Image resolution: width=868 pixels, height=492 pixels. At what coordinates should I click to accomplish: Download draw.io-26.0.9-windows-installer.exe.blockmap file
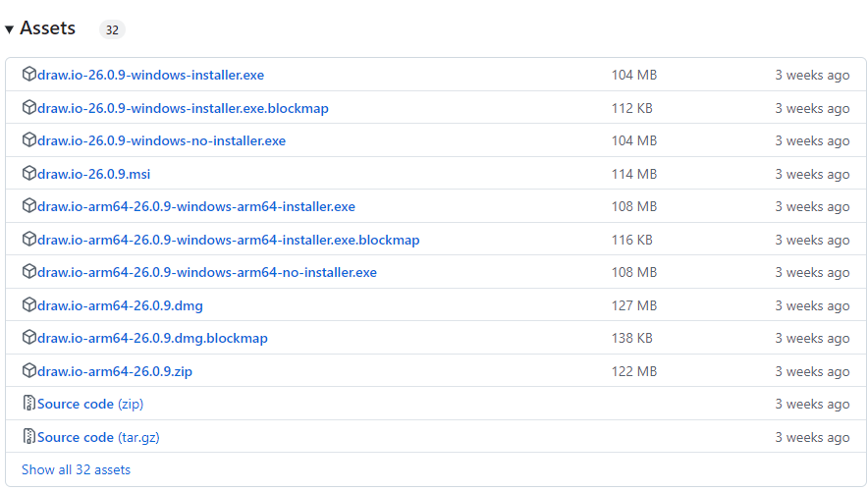183,108
